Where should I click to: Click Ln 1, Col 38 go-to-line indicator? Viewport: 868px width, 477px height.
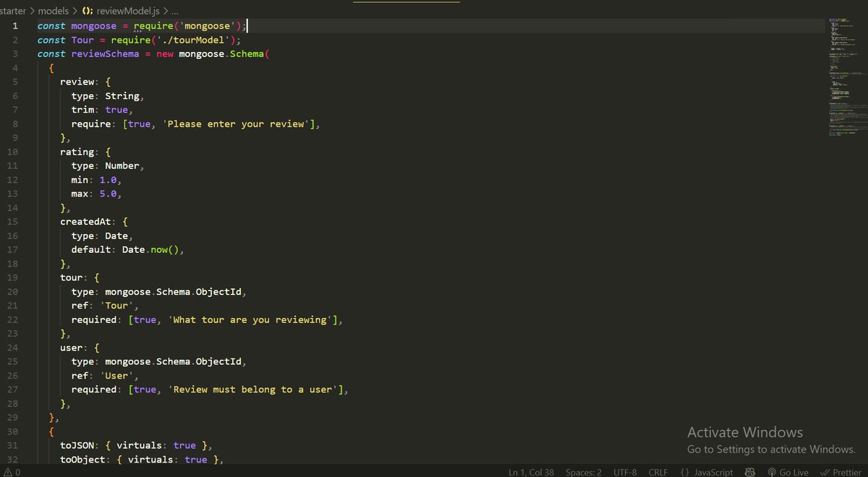click(531, 472)
